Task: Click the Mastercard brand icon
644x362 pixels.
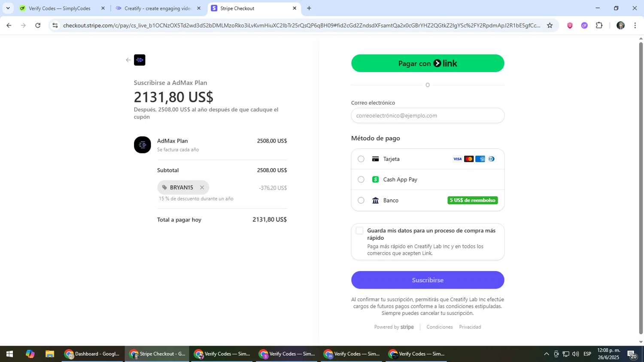Action: (469, 159)
